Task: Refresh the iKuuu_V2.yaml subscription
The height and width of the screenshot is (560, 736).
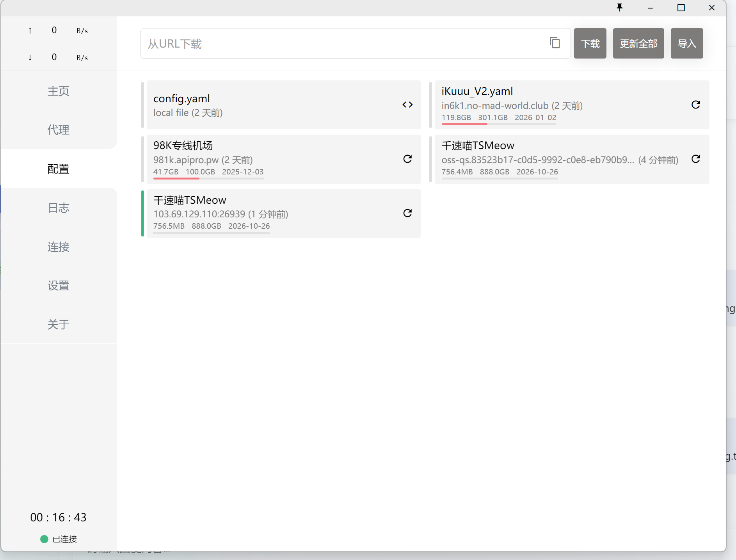Action: (695, 105)
